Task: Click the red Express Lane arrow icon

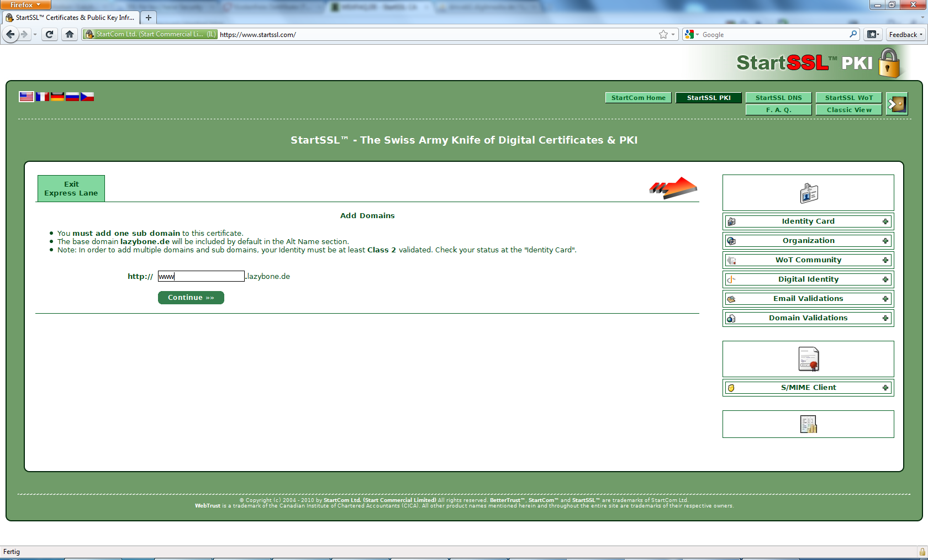Action: coord(673,188)
